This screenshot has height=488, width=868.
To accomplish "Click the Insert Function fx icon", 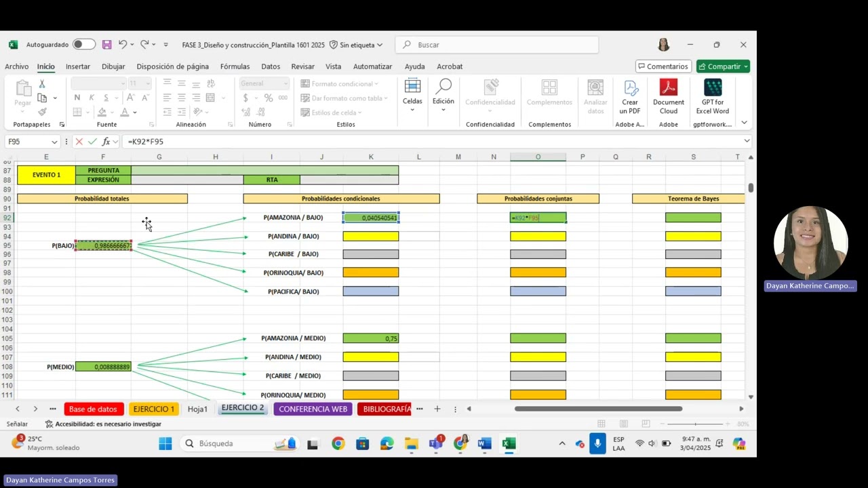I will 106,142.
